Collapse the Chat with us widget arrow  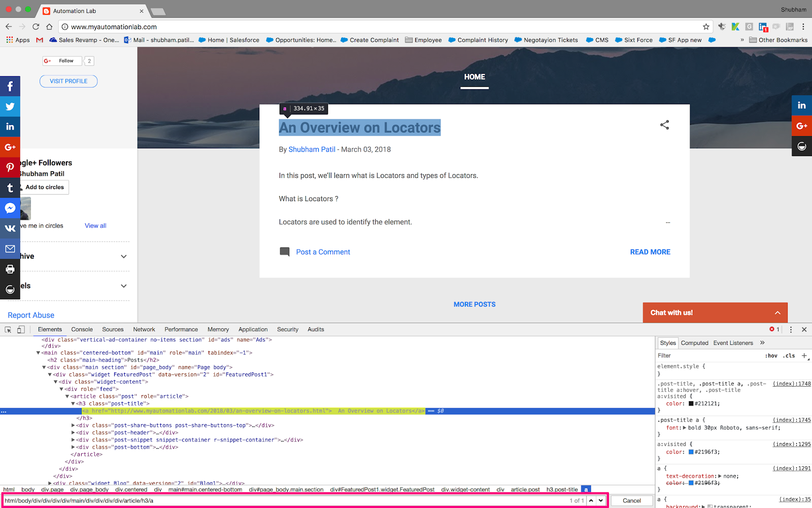777,312
